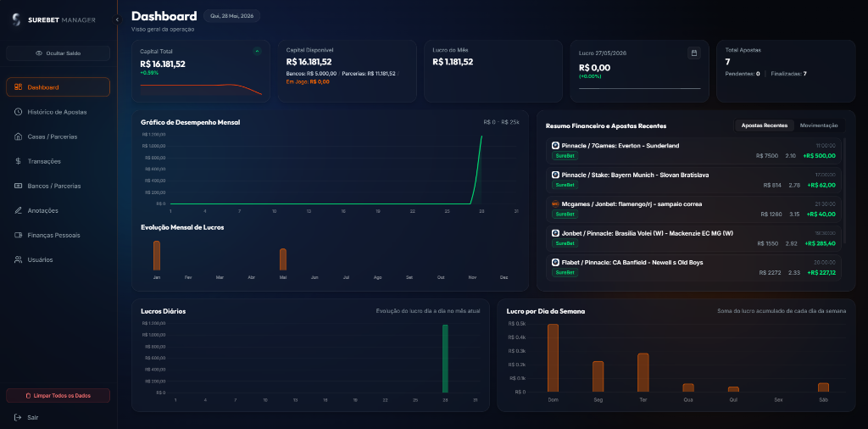Image resolution: width=868 pixels, height=429 pixels.
Task: Click SureBet tag on flamengo/rj row
Action: coord(565,214)
